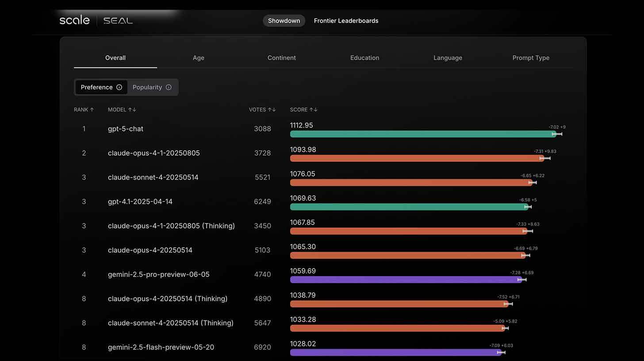644x361 pixels.
Task: Click the score value 1065.30
Action: tap(303, 247)
